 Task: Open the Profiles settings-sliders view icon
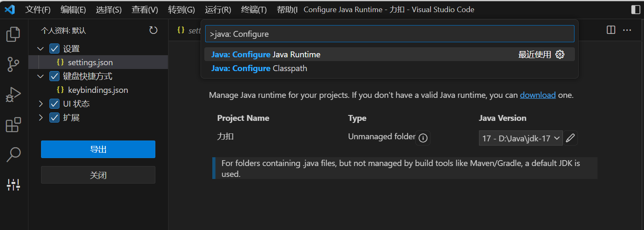(13, 184)
